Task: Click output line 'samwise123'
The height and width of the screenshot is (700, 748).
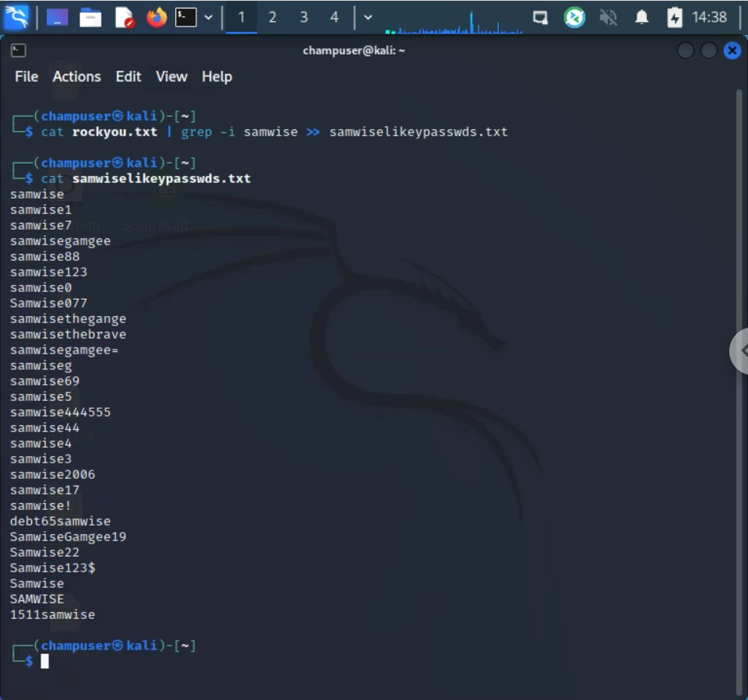Action: [x=48, y=272]
